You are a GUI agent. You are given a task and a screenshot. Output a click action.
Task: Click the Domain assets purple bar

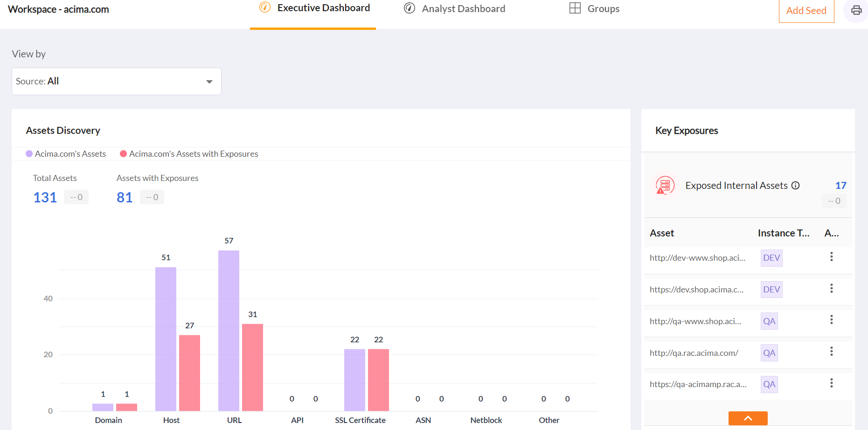[x=103, y=407]
